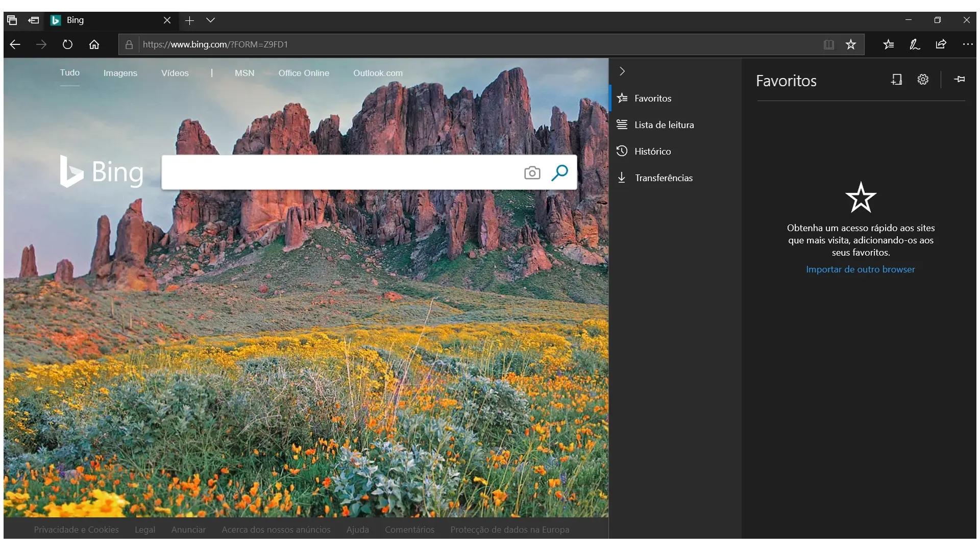Open Ajuda footer link
This screenshot has width=980, height=551.
click(x=358, y=530)
